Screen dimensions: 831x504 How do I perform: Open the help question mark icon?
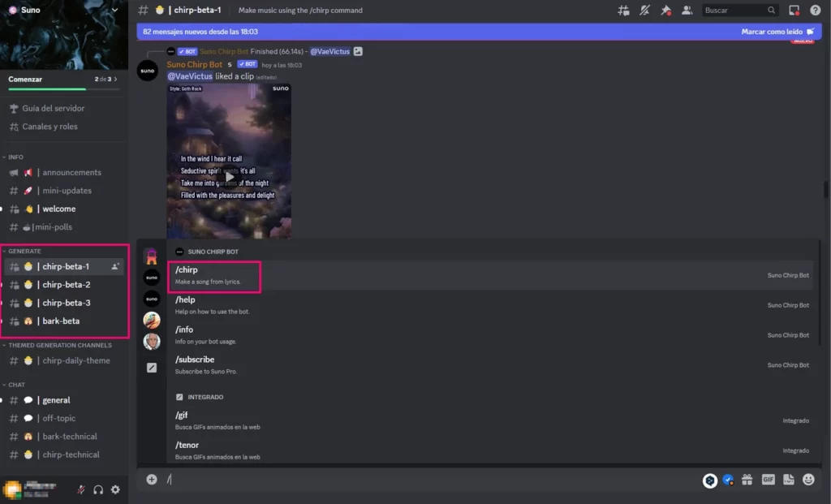click(x=815, y=10)
